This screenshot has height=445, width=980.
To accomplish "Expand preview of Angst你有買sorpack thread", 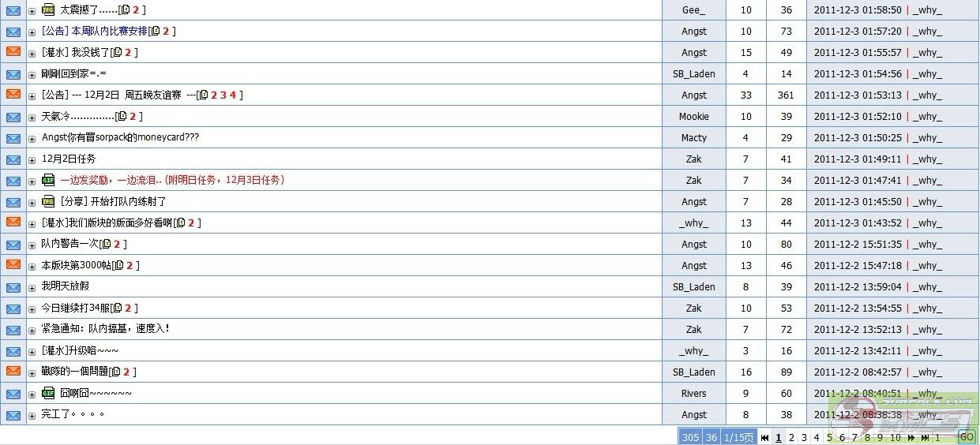I will pyautogui.click(x=32, y=139).
